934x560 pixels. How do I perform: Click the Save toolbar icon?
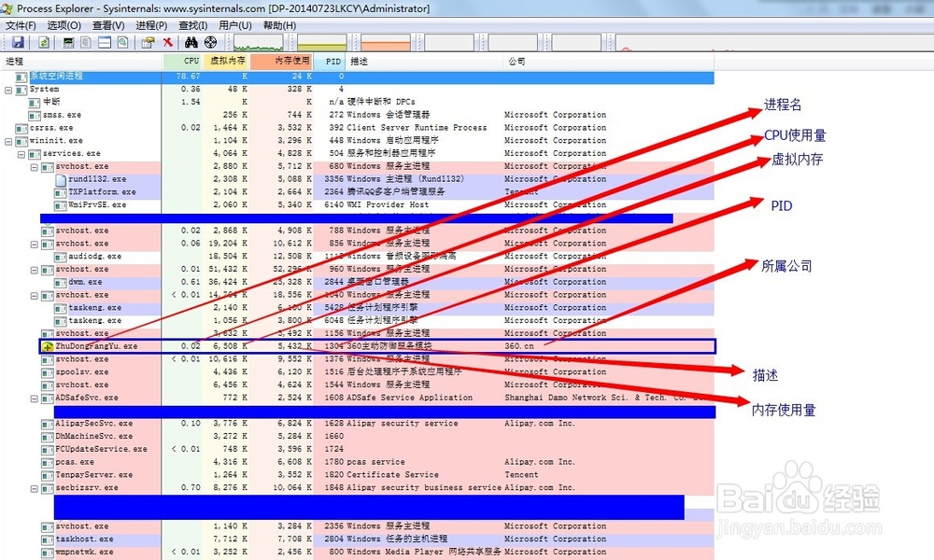tap(18, 42)
